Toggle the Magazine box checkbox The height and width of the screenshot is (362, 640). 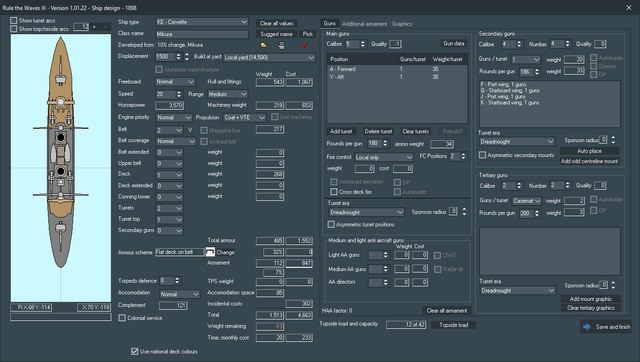point(204,130)
